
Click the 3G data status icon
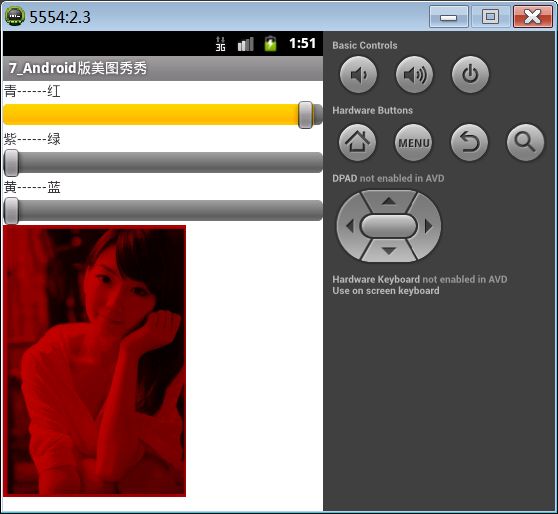click(220, 44)
